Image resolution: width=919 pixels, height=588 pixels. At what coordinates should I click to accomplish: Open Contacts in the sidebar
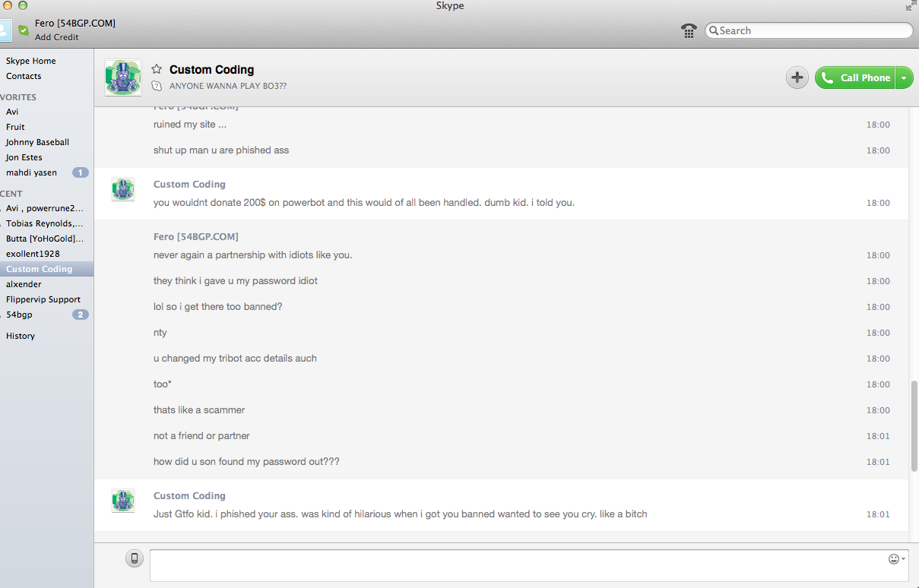click(24, 76)
